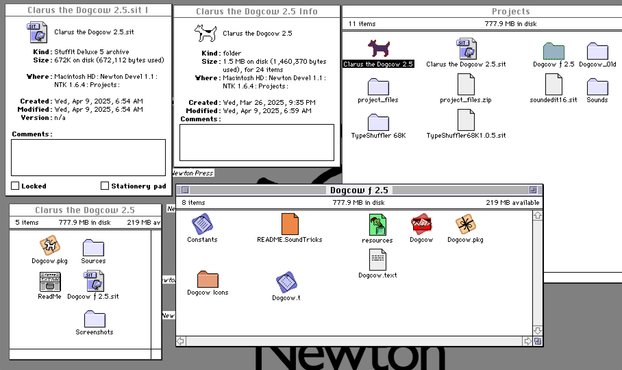Select the Screenshots folder icon
Screen dimensions: 622x370
[x=94, y=319]
